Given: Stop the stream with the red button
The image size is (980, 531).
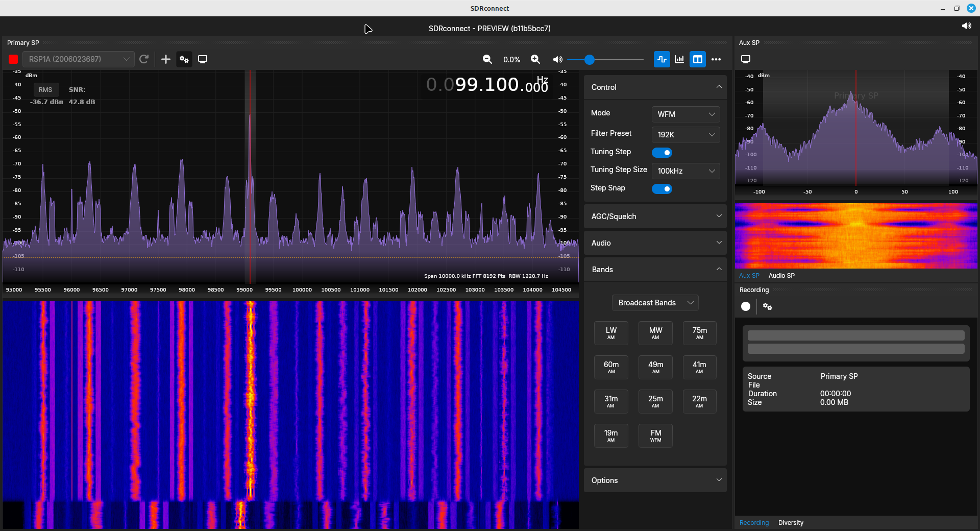Looking at the screenshot, I should click(13, 59).
